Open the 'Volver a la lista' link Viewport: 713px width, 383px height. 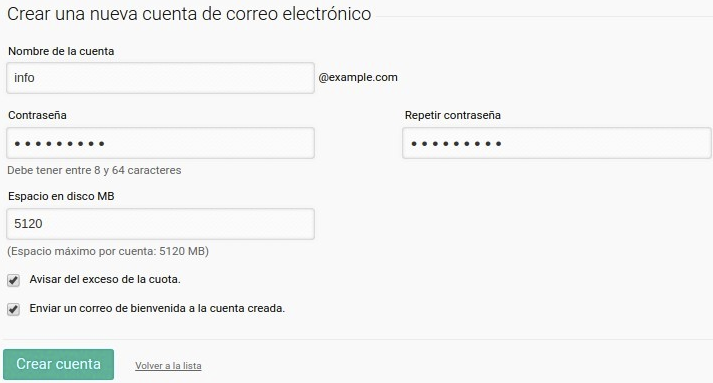[168, 366]
